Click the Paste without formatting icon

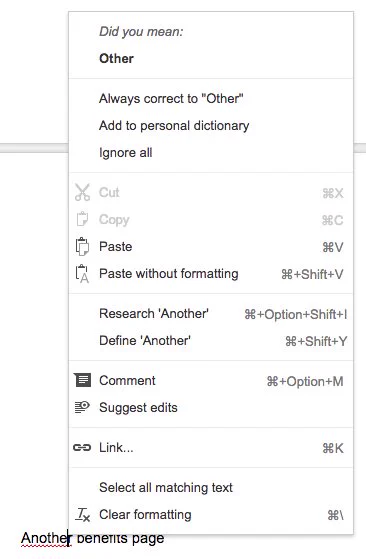point(82,273)
